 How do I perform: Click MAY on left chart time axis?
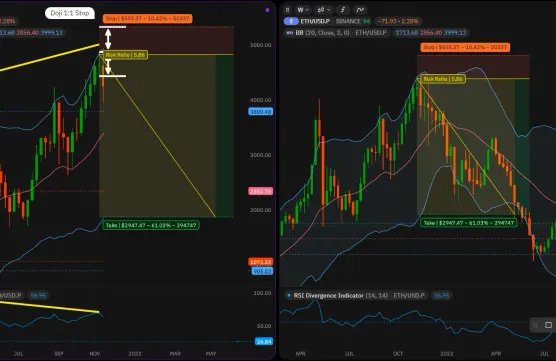tap(211, 354)
